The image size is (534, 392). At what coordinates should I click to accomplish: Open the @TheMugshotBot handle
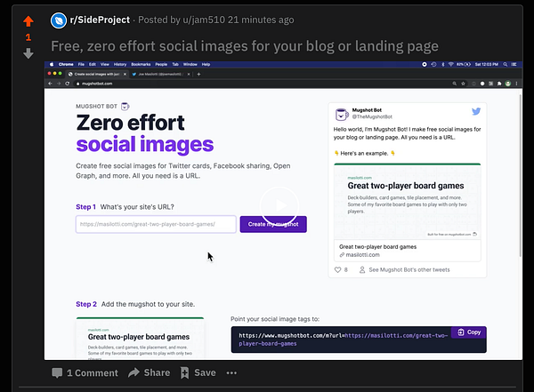click(372, 116)
